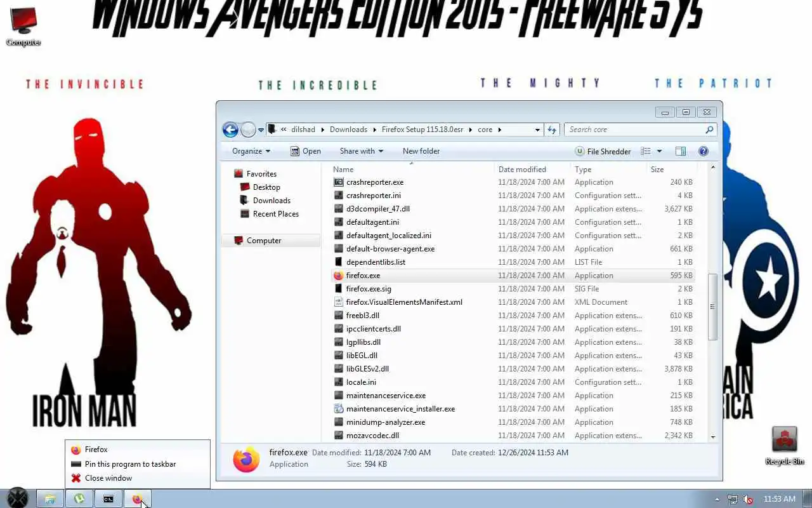The width and height of the screenshot is (812, 508).
Task: Click the firefox.exe Firefox logo icon
Action: (338, 276)
